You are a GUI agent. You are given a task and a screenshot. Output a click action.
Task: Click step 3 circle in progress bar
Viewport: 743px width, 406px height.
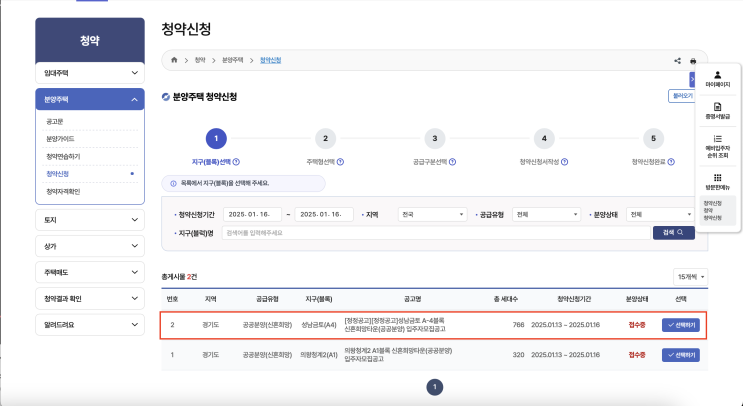click(435, 138)
